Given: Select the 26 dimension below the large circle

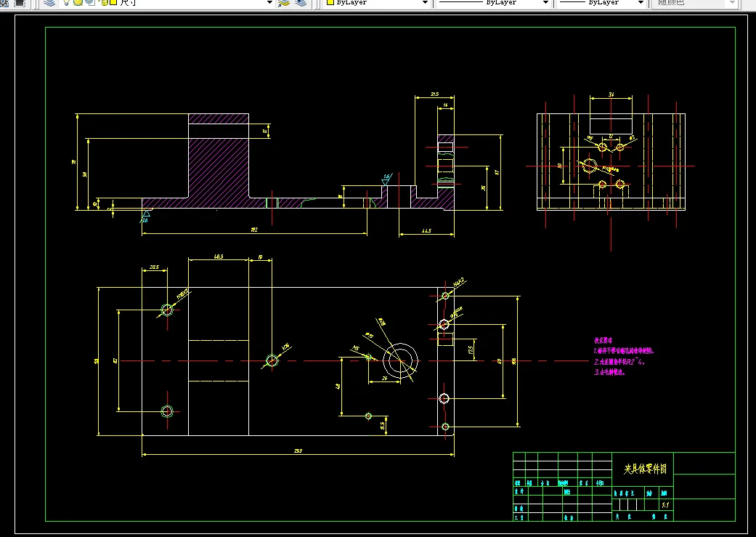Looking at the screenshot, I should point(384,379).
